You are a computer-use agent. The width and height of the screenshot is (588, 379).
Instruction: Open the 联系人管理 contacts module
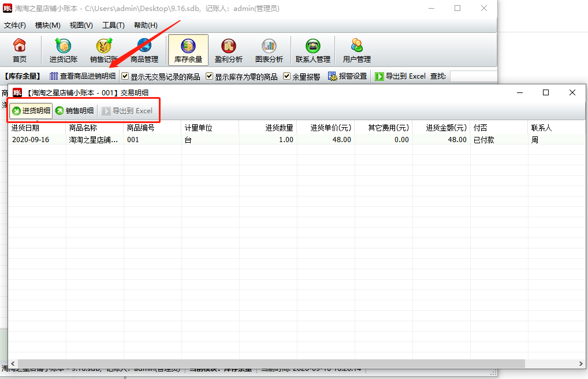click(312, 50)
